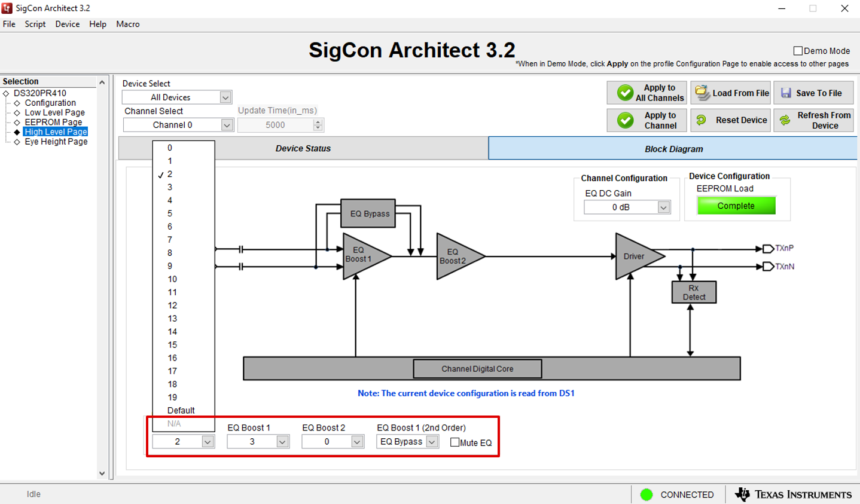
Task: Select the checked option 2 in list
Action: coord(184,174)
